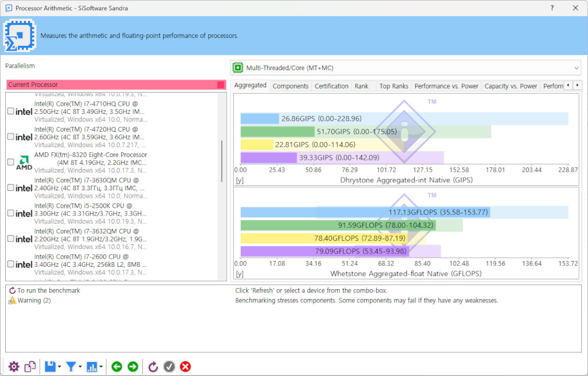The width and height of the screenshot is (588, 376).
Task: Go forward with the green right arrow
Action: pyautogui.click(x=133, y=367)
